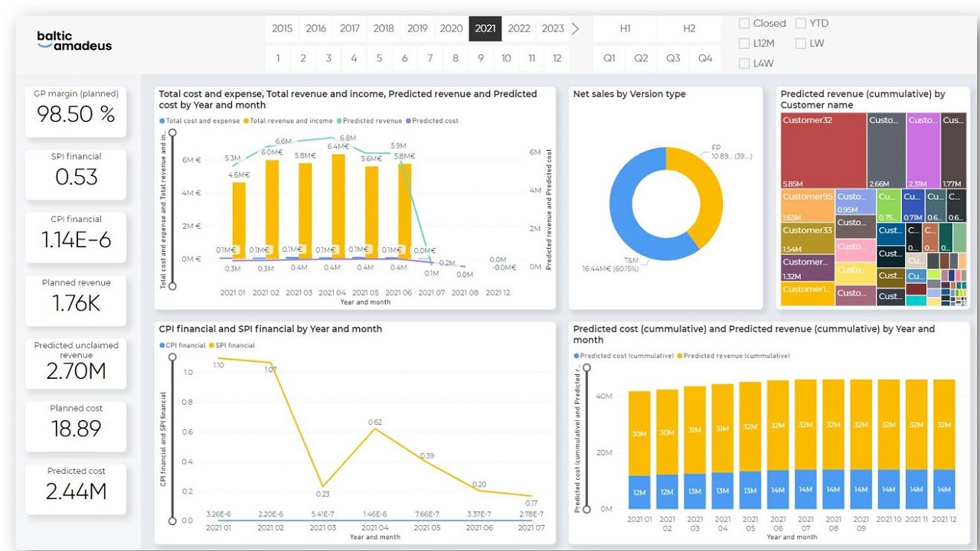The width and height of the screenshot is (980, 551).
Task: Select year 2017 in slicer
Action: click(x=350, y=28)
